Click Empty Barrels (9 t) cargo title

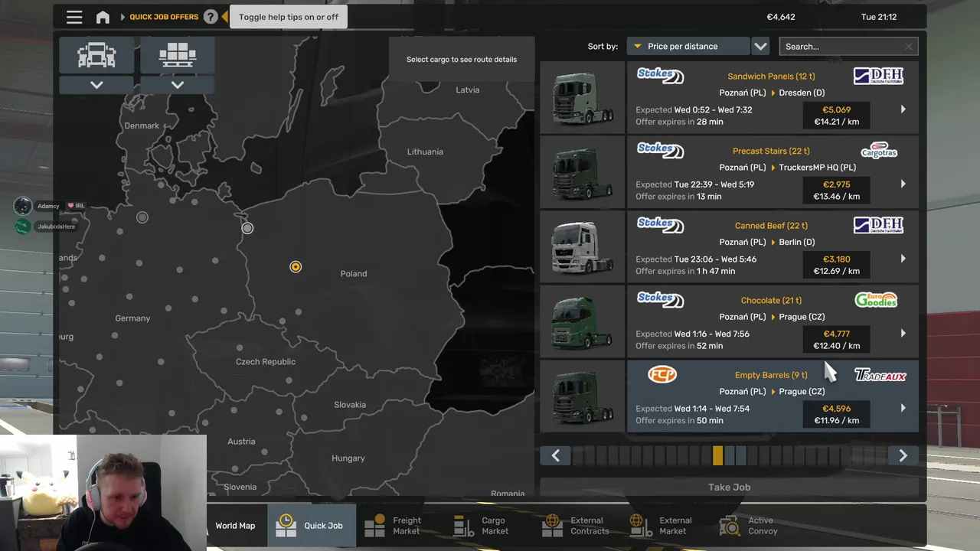click(771, 375)
